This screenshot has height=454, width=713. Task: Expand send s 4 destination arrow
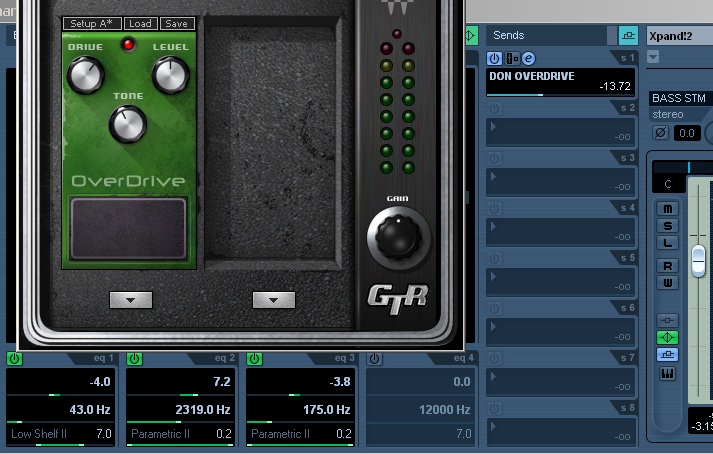pyautogui.click(x=493, y=227)
